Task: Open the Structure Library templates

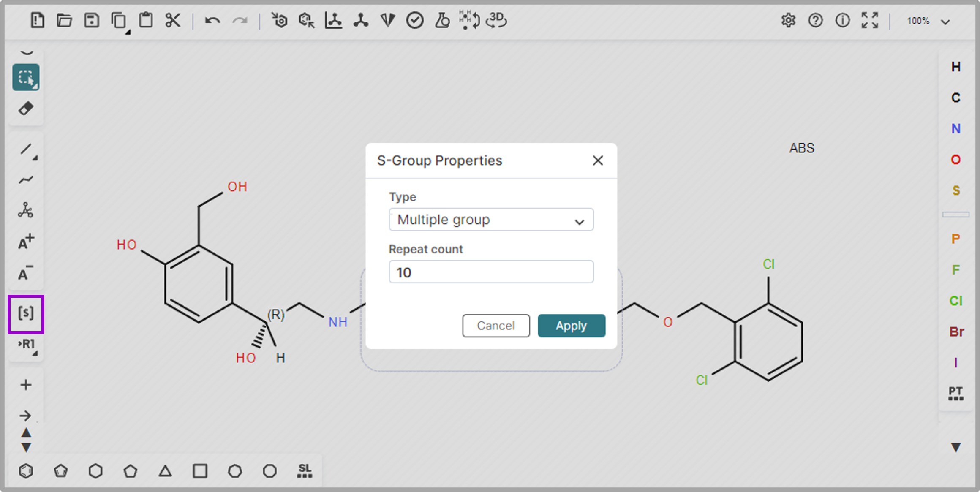Action: 305,471
